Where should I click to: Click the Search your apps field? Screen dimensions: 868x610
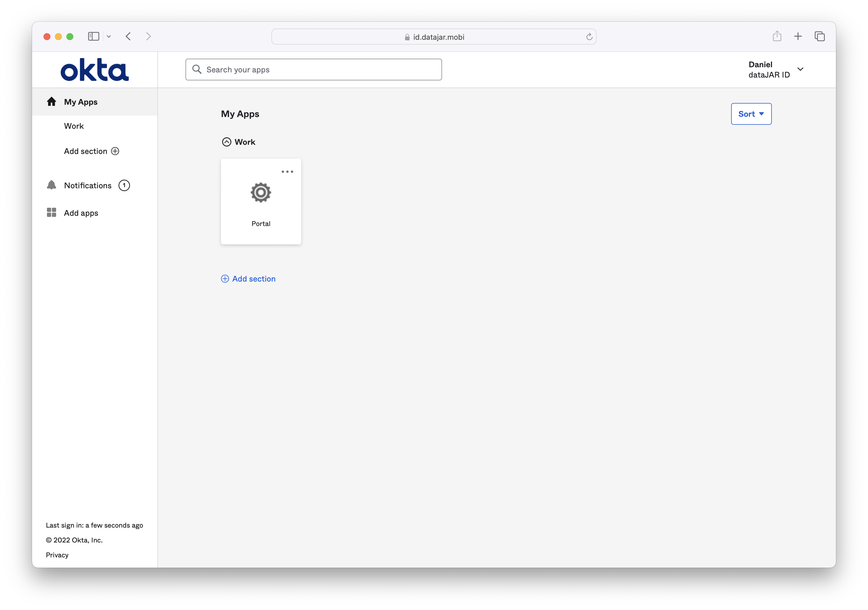click(313, 70)
